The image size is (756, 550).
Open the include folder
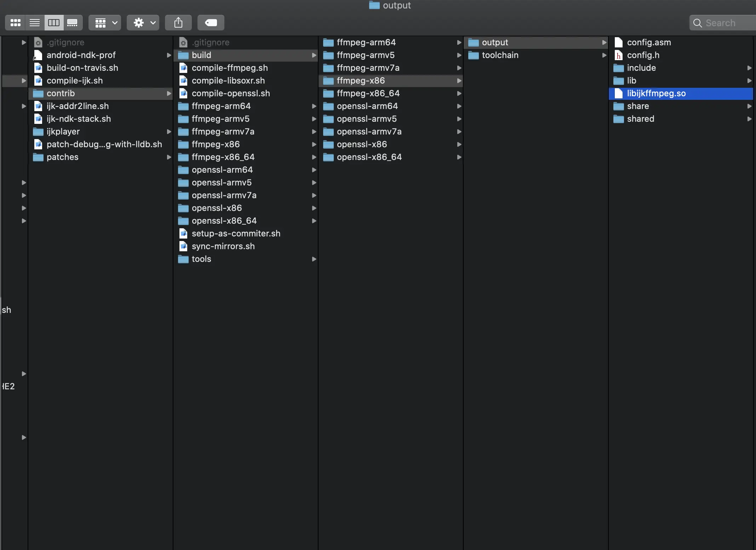pos(681,68)
